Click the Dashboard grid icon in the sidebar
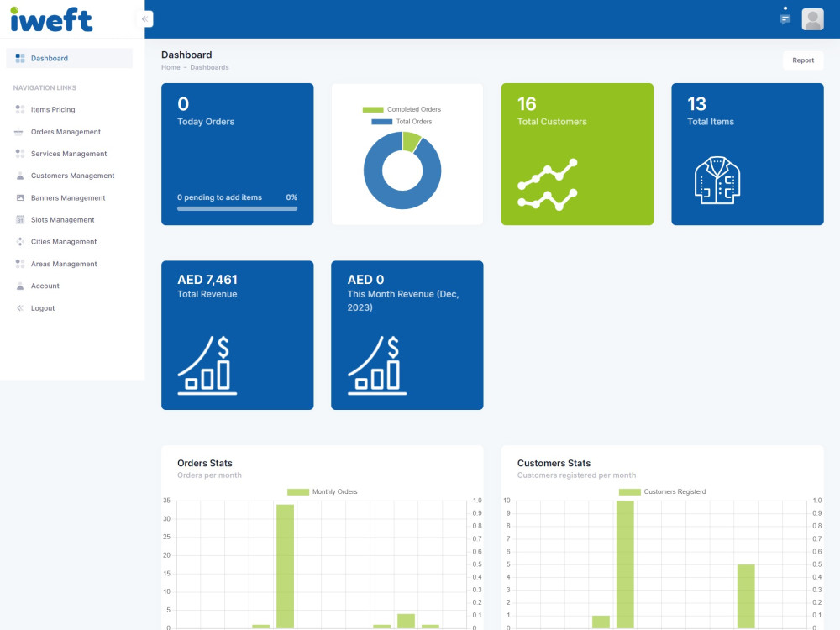Screen dimensions: 840x630 20,59
